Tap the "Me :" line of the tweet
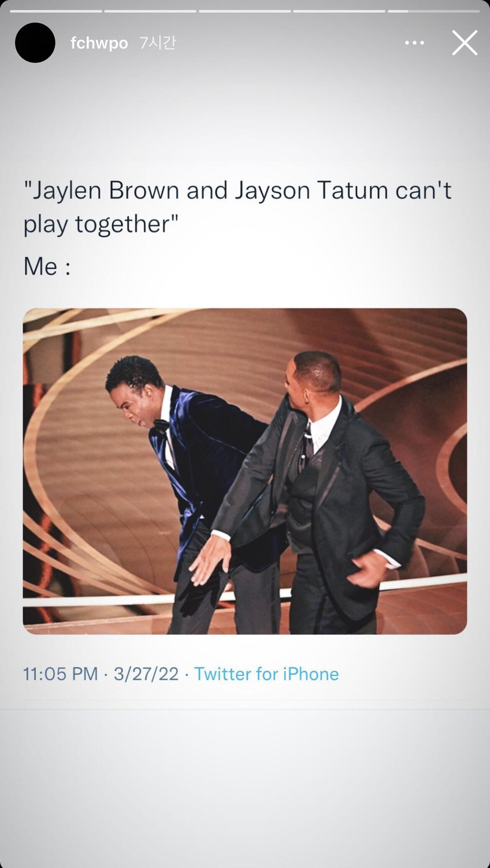The image size is (490, 868). (x=47, y=266)
